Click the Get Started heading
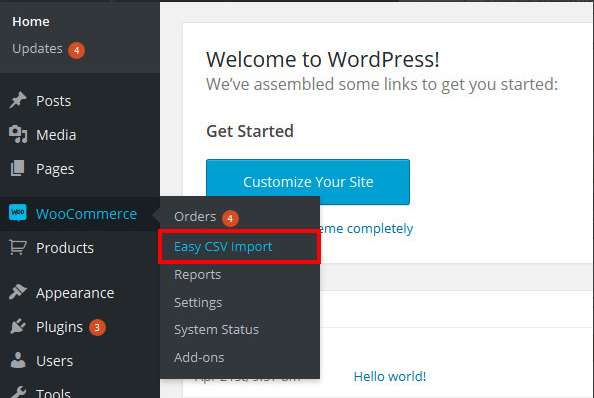The image size is (594, 398). 250,131
